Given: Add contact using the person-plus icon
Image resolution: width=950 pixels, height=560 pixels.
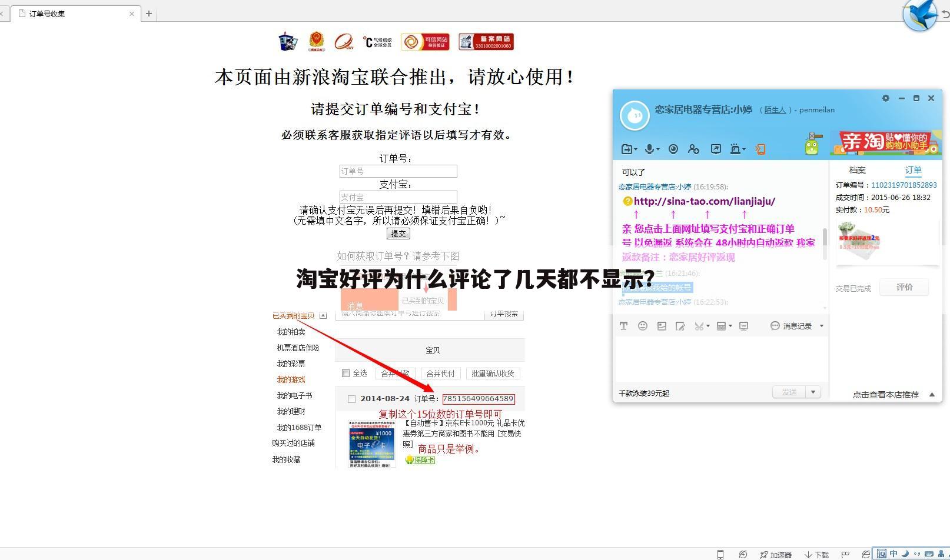Looking at the screenshot, I should pyautogui.click(x=694, y=149).
